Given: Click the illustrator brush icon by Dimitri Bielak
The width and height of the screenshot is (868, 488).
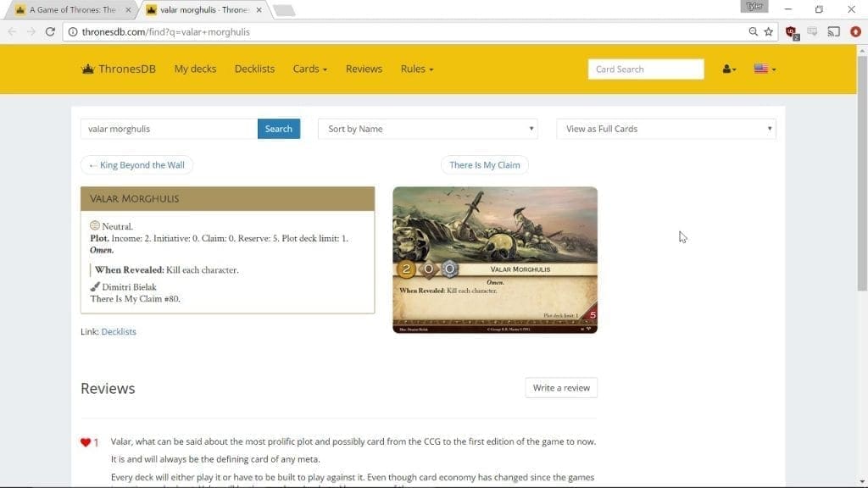Looking at the screenshot, I should tap(95, 286).
